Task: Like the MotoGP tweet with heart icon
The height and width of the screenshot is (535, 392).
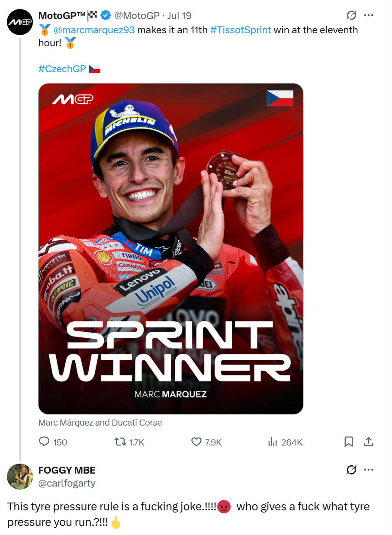Action: 196,442
